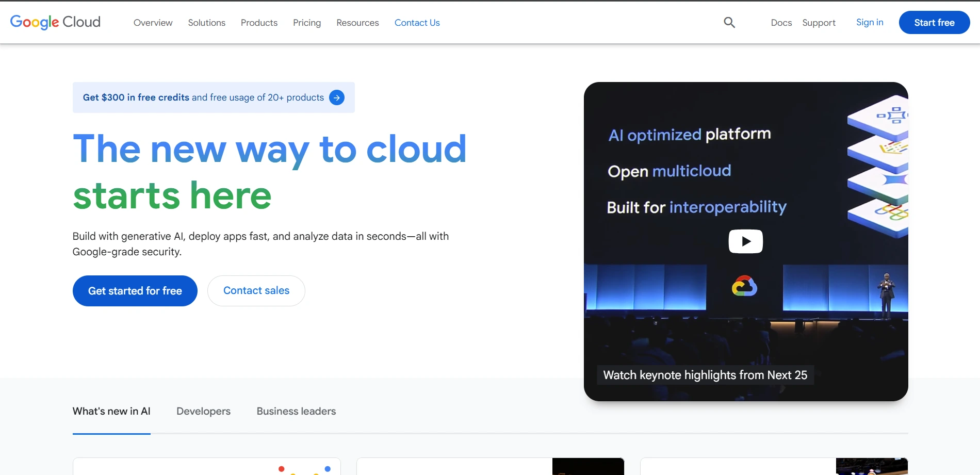Click the 'The new way to cloud' headline
This screenshot has height=475, width=980.
[270, 149]
